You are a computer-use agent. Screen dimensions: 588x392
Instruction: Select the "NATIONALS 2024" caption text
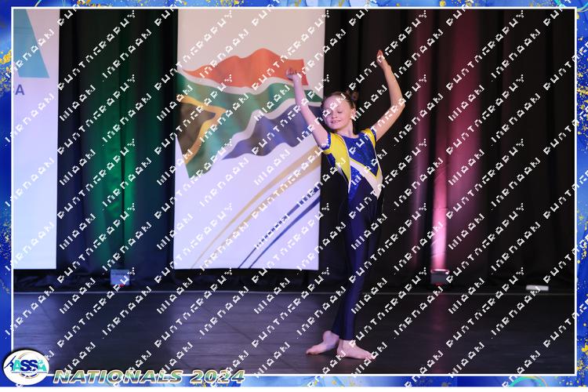pyautogui.click(x=149, y=376)
